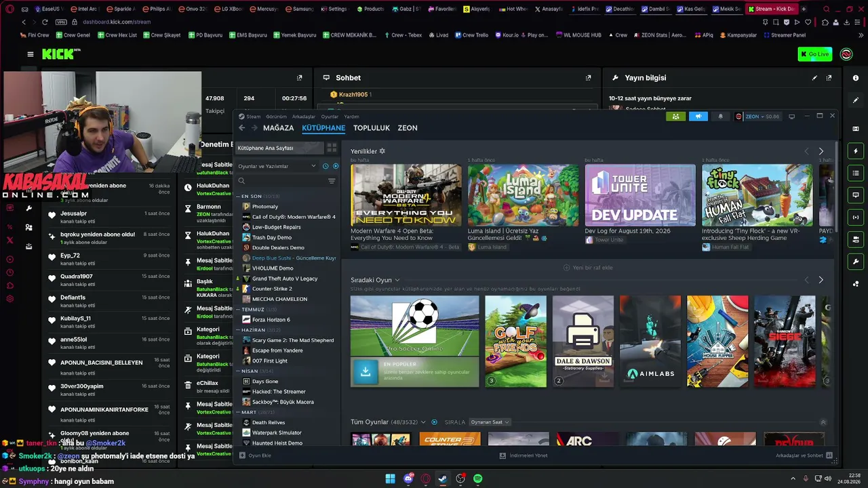Open Golf With Your Friends game card
The image size is (868, 488).
coord(515,341)
